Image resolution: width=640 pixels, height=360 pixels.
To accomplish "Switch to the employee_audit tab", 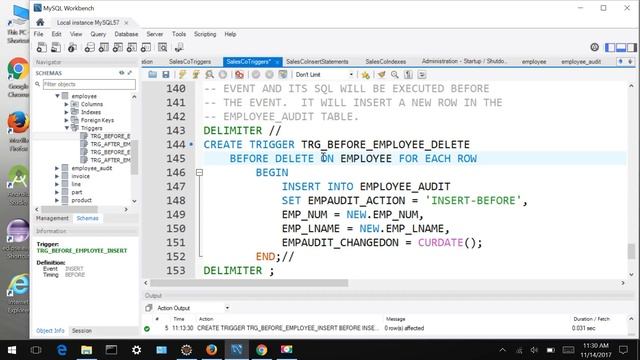I will pos(581,62).
